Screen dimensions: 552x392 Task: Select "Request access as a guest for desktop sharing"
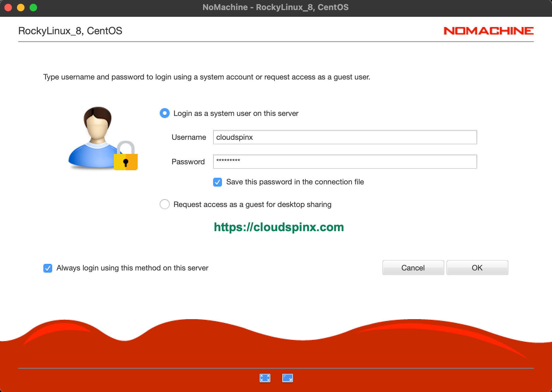click(x=164, y=204)
